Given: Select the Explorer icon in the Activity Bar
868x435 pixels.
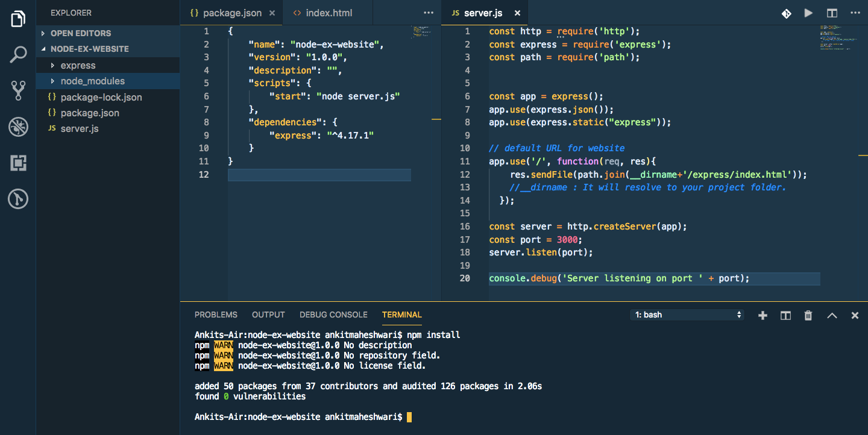Looking at the screenshot, I should click(17, 17).
